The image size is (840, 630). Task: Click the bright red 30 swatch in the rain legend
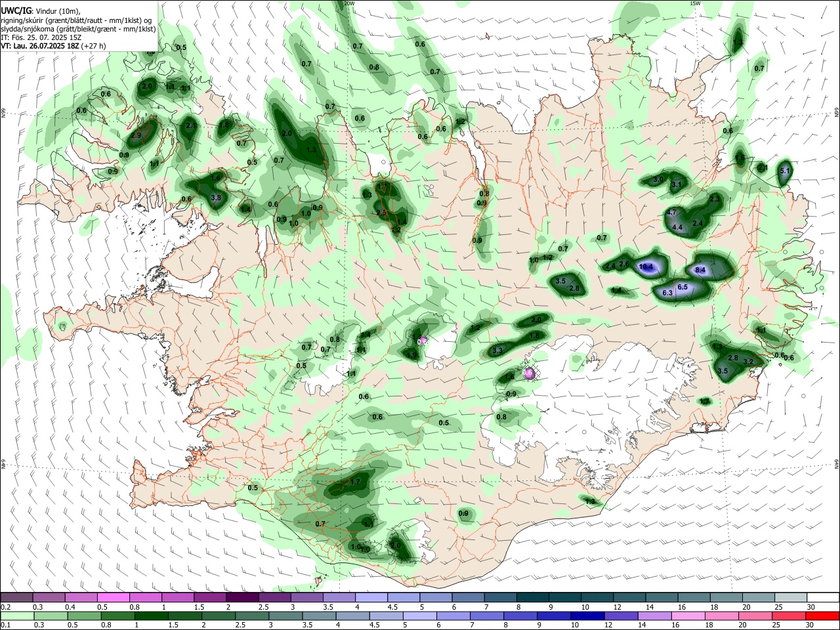(x=823, y=616)
